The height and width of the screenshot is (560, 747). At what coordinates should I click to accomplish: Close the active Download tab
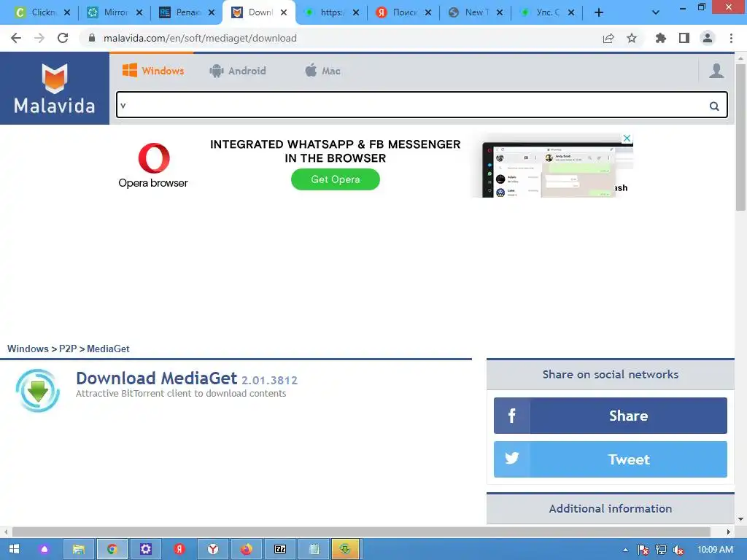click(x=284, y=12)
